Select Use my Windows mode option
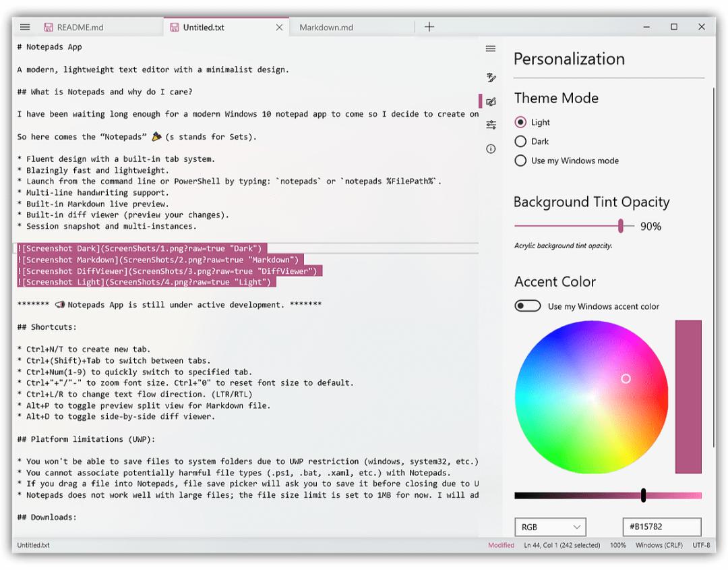This screenshot has height=570, width=728. click(566, 161)
